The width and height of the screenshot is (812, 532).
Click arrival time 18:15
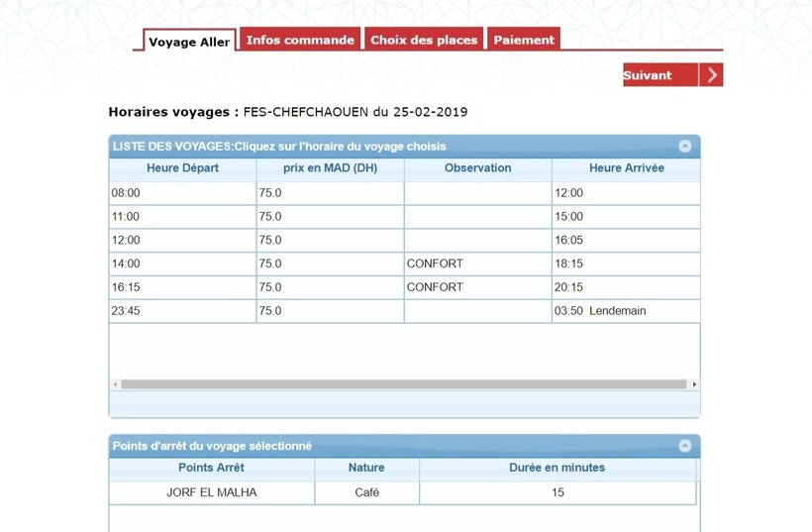pos(568,264)
